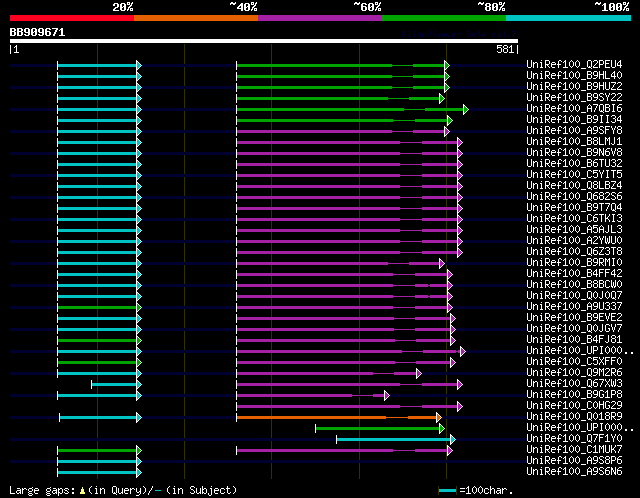Viewport: 640px width, 498px height.
Task: Click the orange ~40% legend color segment
Action: click(196, 18)
